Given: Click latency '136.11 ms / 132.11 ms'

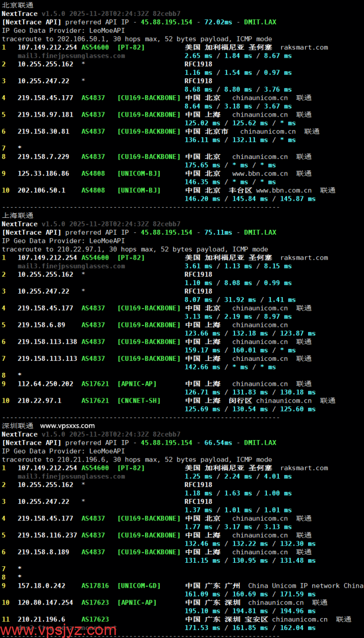Looking at the screenshot, I should click(227, 140).
